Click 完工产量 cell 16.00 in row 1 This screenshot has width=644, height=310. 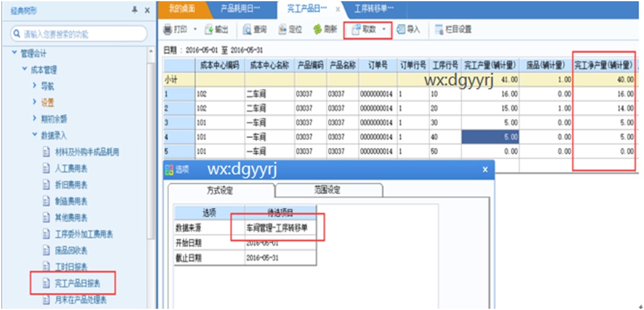click(490, 94)
